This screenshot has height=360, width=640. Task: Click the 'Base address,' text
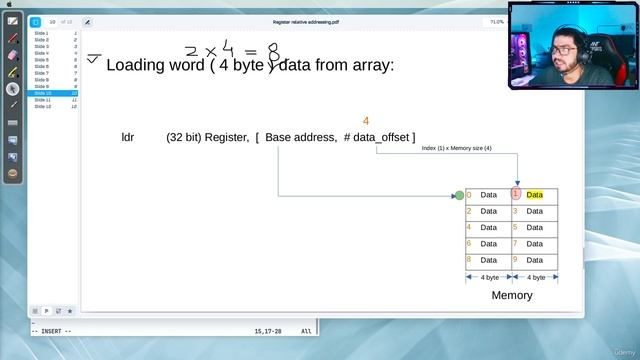pos(301,138)
